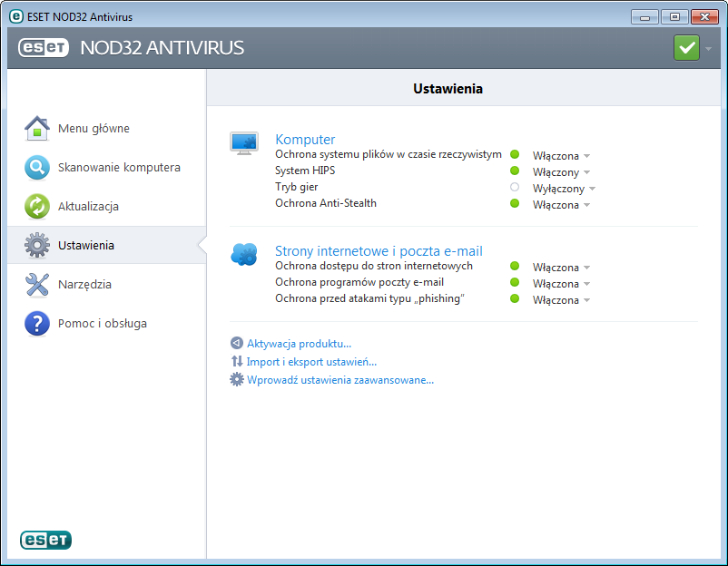The width and height of the screenshot is (728, 566).
Task: Toggle the Ochrona Anti-Stealth status dot
Action: click(x=515, y=203)
